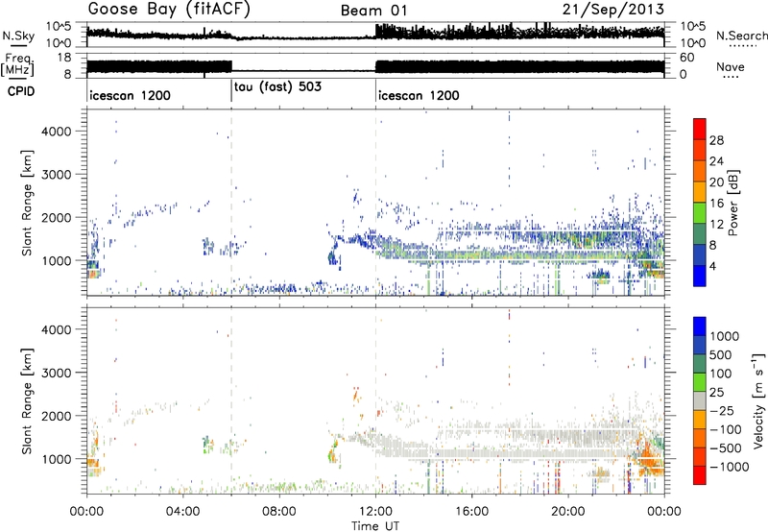
Task: Click the 'Power [dB]' colorbar label
Action: click(732, 203)
